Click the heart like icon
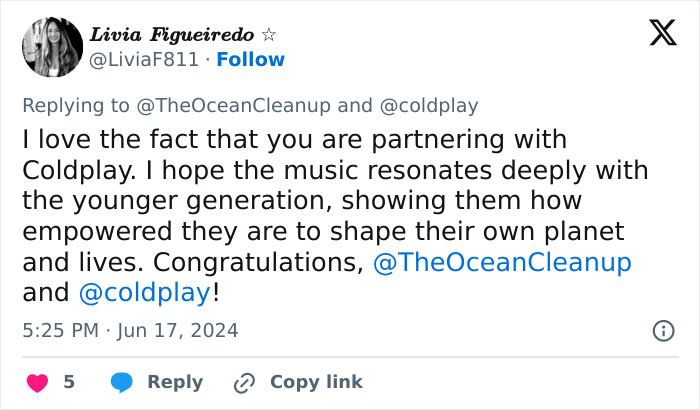Screen dimensions: 700x410 (x=36, y=382)
